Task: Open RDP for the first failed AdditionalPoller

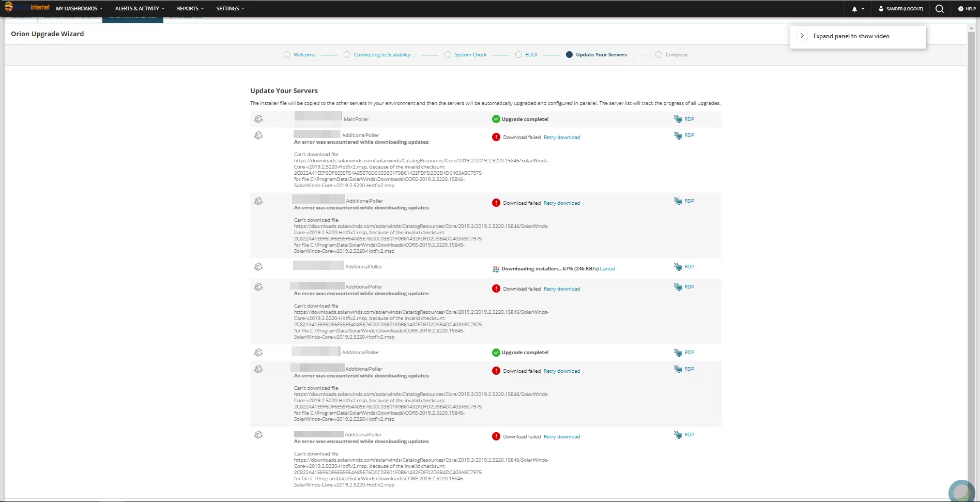Action: coord(684,135)
